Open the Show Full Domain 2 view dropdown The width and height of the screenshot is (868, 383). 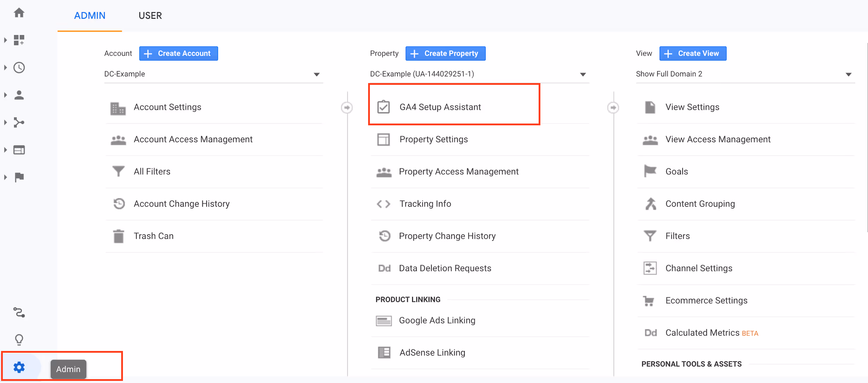[x=745, y=74]
